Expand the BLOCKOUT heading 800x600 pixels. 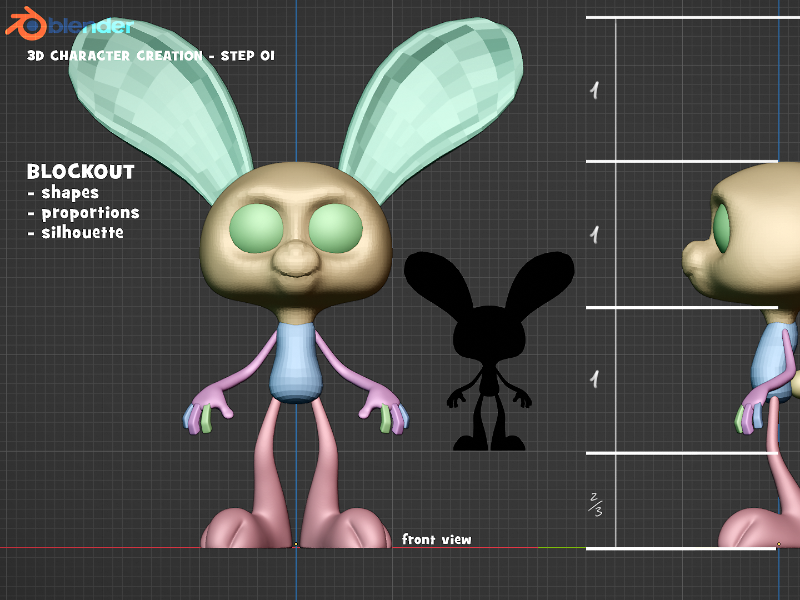(x=82, y=172)
